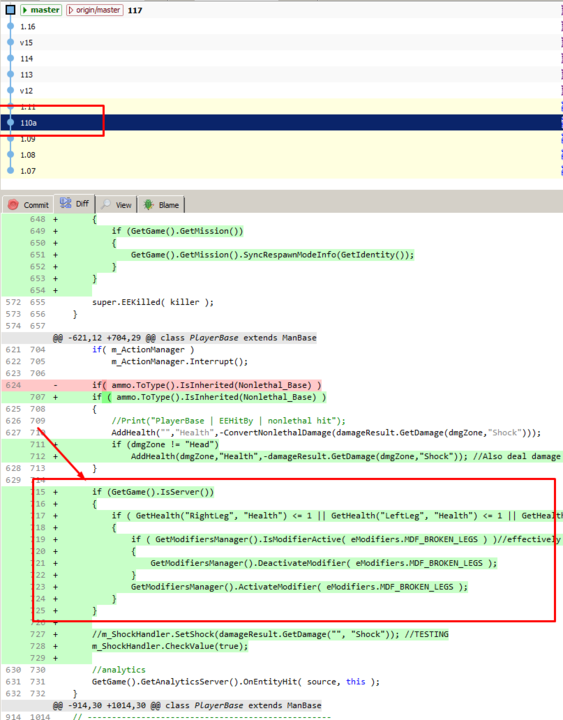
Task: Click OnEntityHit analytics line
Action: (x=236, y=682)
